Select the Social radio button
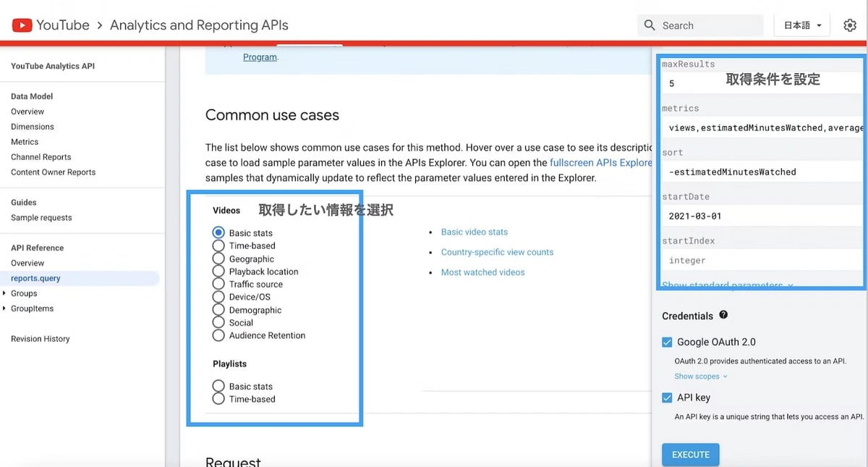 point(218,322)
